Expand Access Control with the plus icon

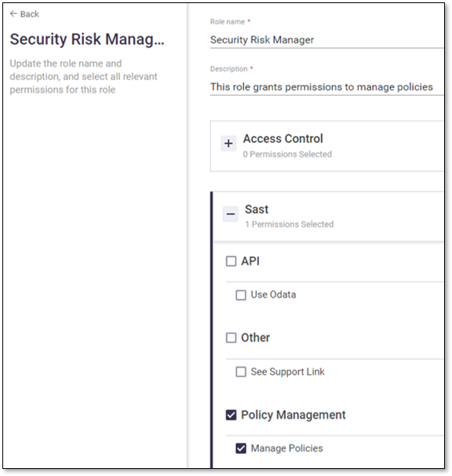tap(228, 143)
